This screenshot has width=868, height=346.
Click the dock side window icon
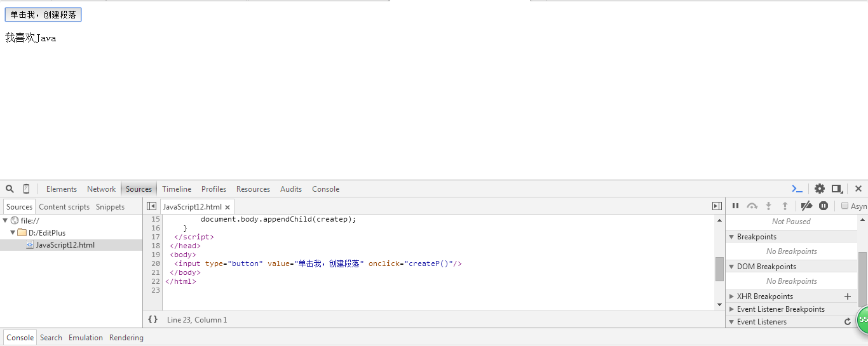(x=837, y=189)
